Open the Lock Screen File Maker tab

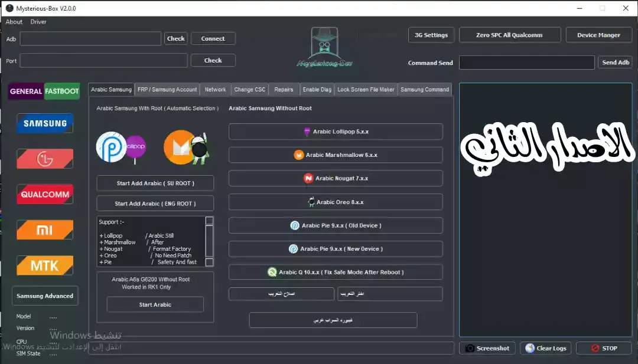[366, 89]
